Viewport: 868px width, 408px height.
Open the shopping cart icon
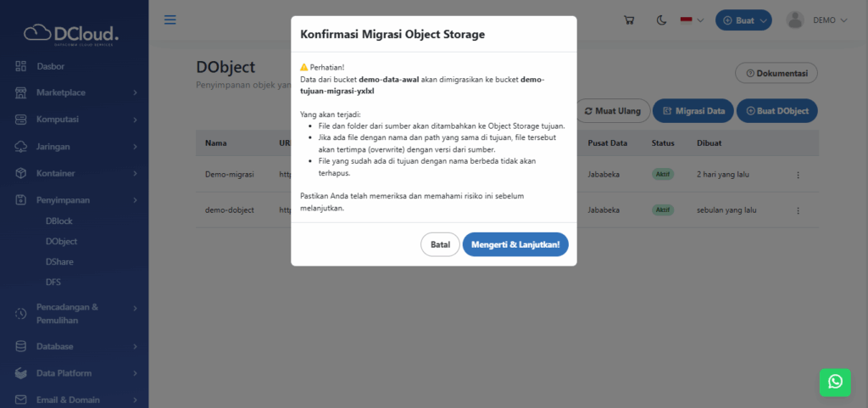point(629,20)
